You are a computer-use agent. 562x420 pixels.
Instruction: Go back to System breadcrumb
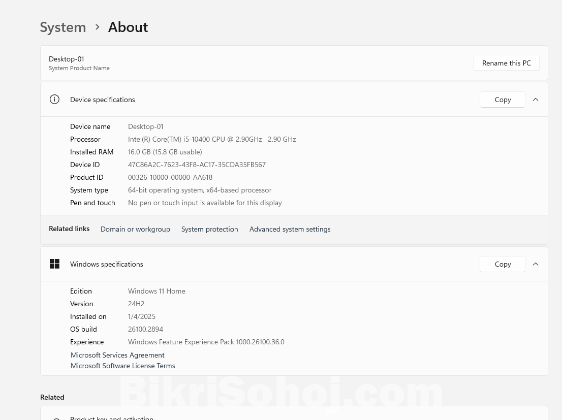[63, 27]
